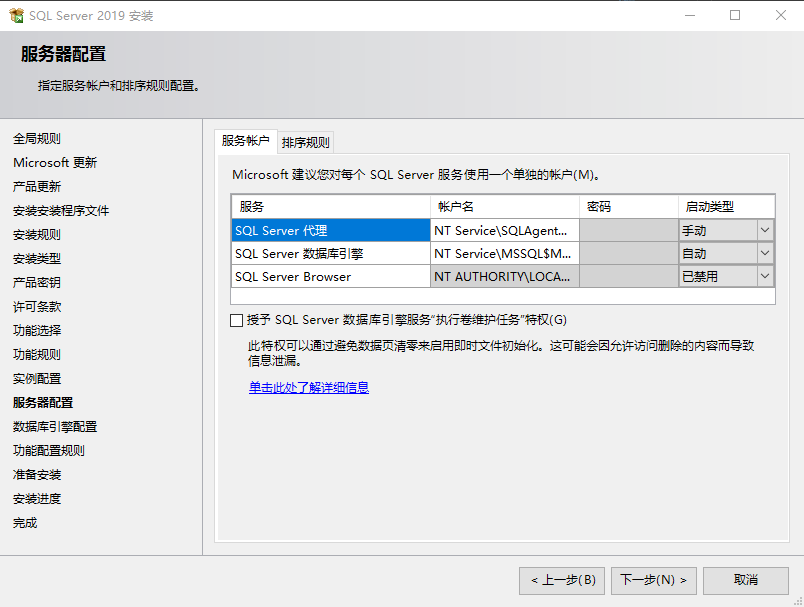804x607 pixels.
Task: Enable the 执行卷维护任务 privilege checkbox
Action: coord(236,320)
